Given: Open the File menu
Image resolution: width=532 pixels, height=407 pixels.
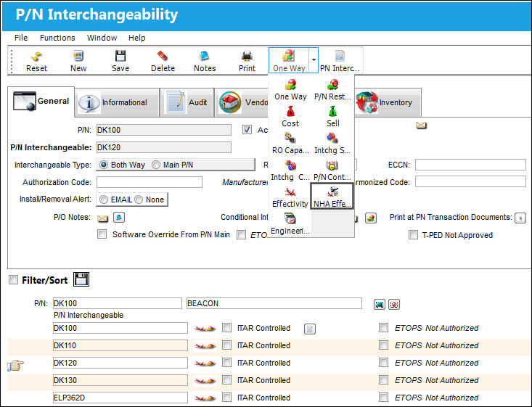Looking at the screenshot, I should [21, 38].
